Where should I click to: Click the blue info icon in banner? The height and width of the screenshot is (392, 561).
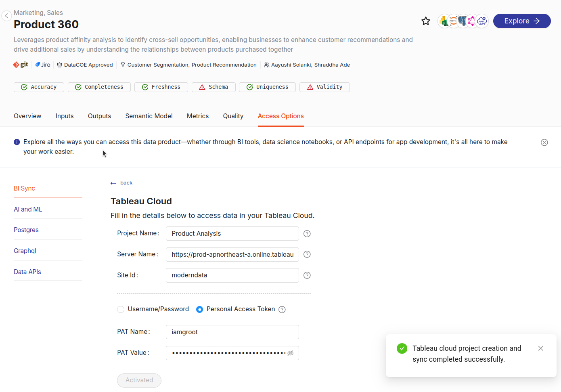(x=17, y=142)
